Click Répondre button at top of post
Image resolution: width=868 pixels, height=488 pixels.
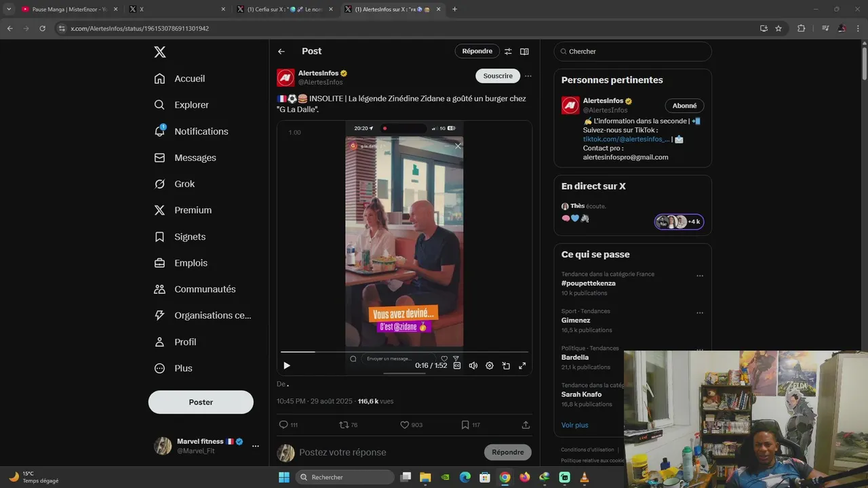coord(477,52)
